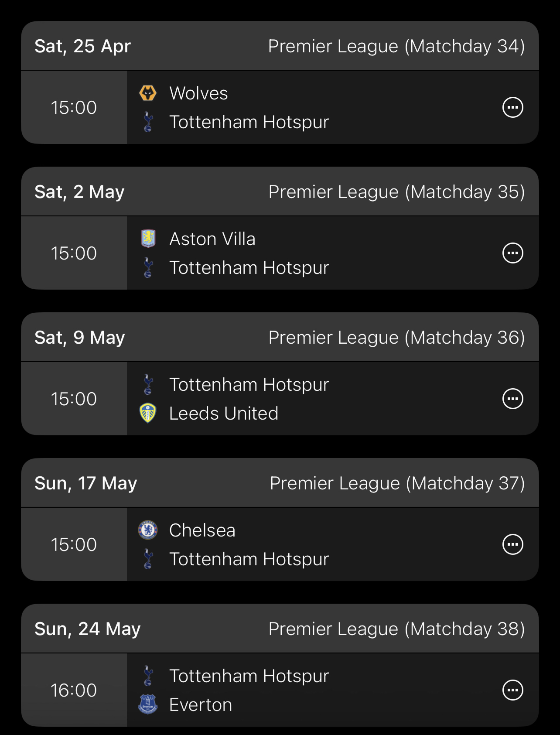
Task: Click the 16:00 kickoff time
Action: 74,690
